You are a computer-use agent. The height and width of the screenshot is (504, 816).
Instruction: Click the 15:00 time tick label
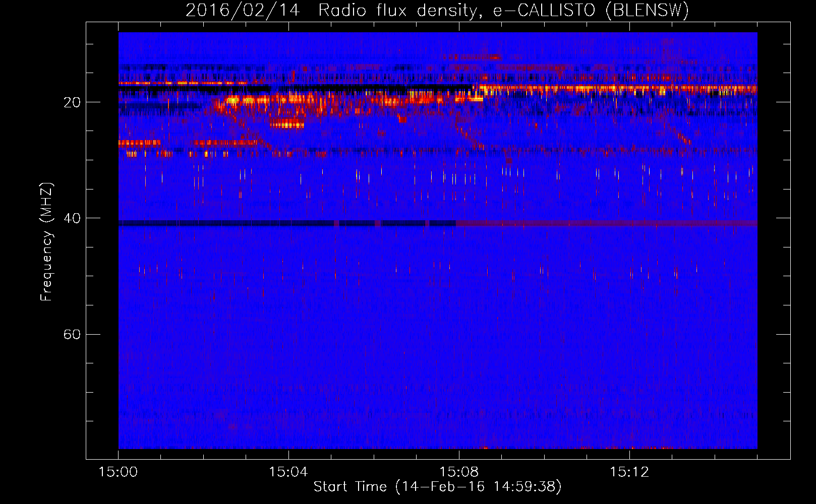point(118,472)
